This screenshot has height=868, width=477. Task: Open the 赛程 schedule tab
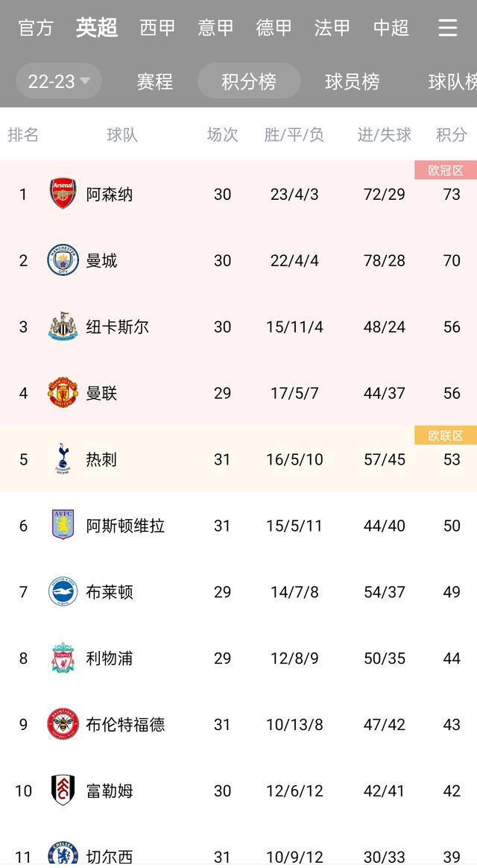[155, 81]
